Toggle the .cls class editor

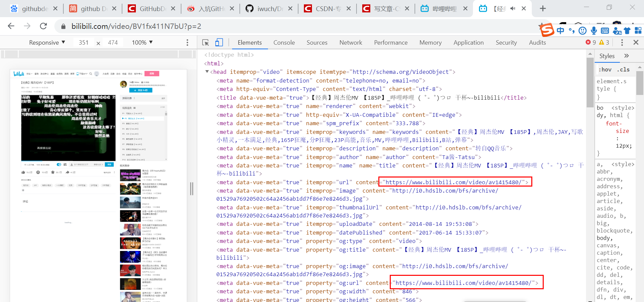[x=623, y=69]
